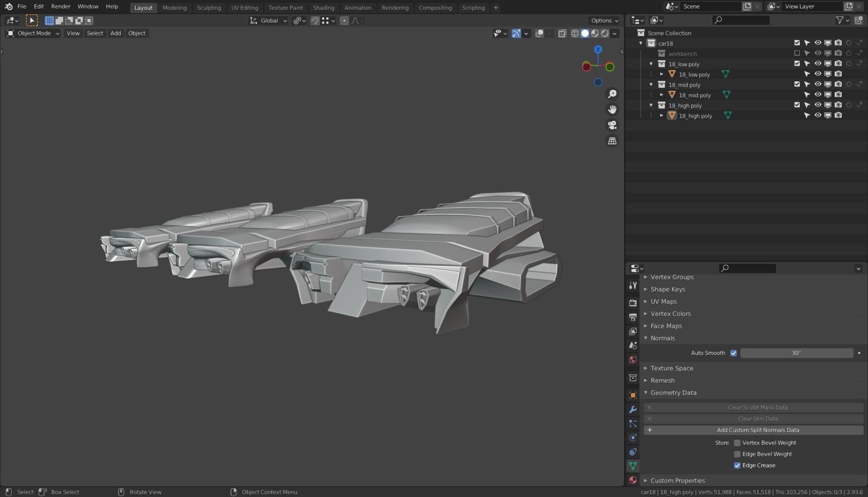Hide the 18_mid poly object with eye icon
The image size is (868, 497).
tap(818, 95)
